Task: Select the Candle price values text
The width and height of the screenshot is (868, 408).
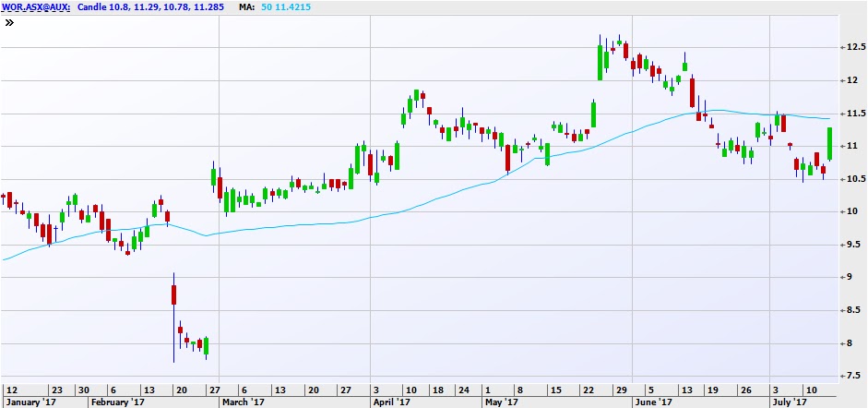Action: pyautogui.click(x=151, y=7)
